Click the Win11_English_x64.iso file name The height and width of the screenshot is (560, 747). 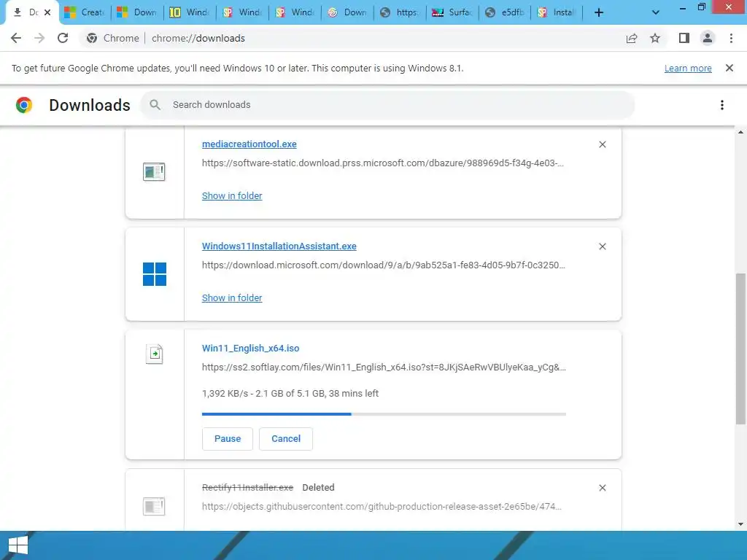tap(251, 348)
